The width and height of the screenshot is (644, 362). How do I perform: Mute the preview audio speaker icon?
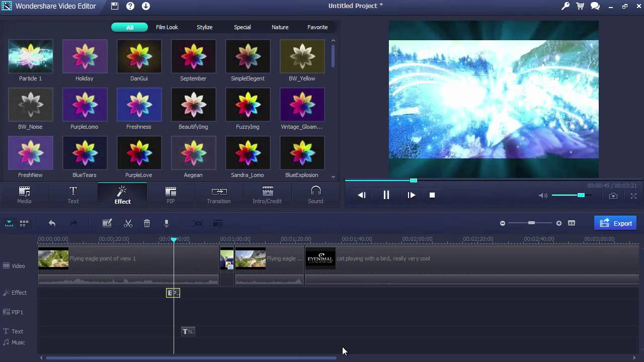543,195
